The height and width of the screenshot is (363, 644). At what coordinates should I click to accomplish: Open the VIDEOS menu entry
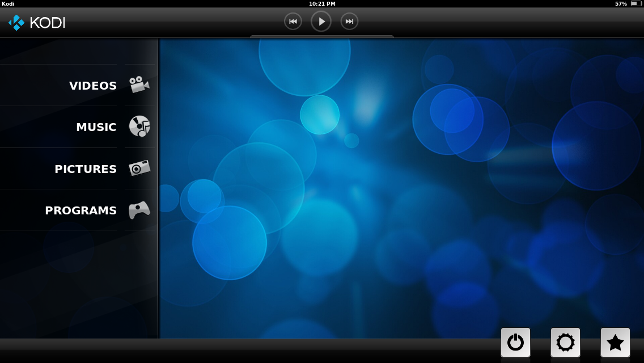click(x=93, y=86)
